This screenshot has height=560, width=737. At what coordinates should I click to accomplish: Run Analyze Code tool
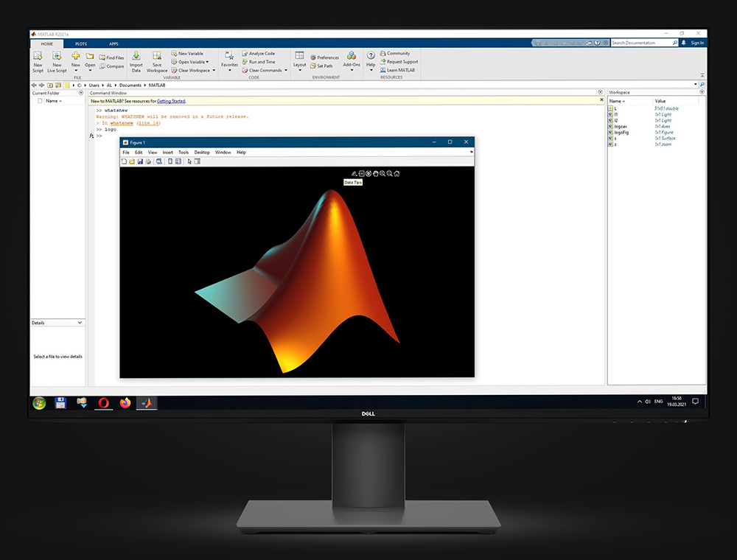click(x=258, y=54)
